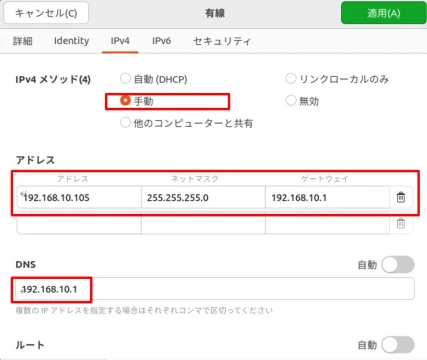Click the netmask field showing 255.255.255.0
Screen dimensions: 427x360
203,198
